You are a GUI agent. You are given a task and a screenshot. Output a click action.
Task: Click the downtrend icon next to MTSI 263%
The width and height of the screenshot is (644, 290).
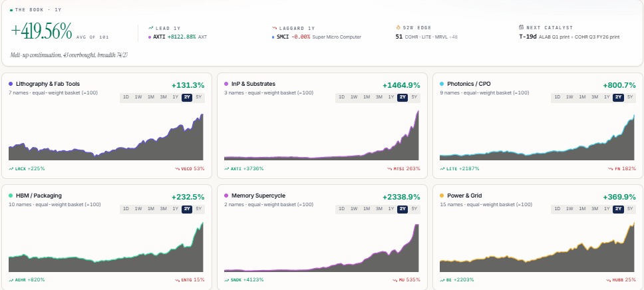pos(389,169)
